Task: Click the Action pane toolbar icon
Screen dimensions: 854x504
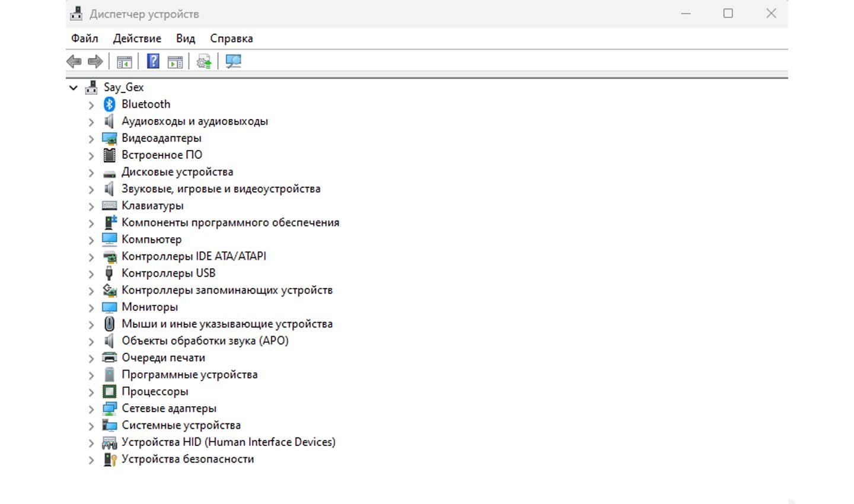Action: [175, 61]
